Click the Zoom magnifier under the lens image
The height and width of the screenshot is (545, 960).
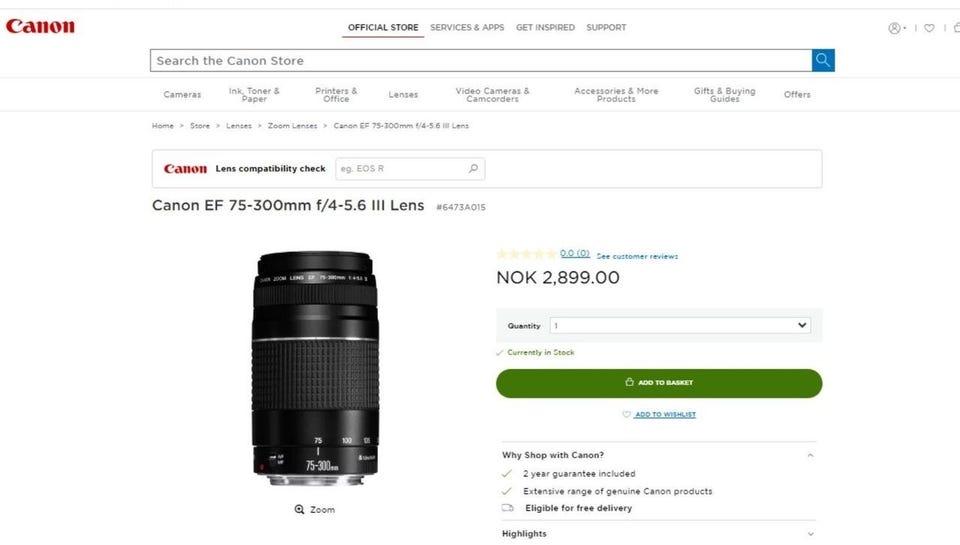tap(299, 510)
